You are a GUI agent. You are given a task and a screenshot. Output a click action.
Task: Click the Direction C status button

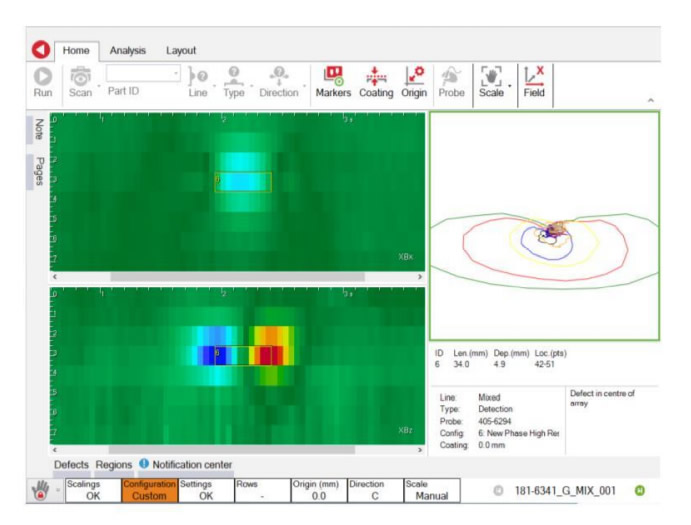375,490
